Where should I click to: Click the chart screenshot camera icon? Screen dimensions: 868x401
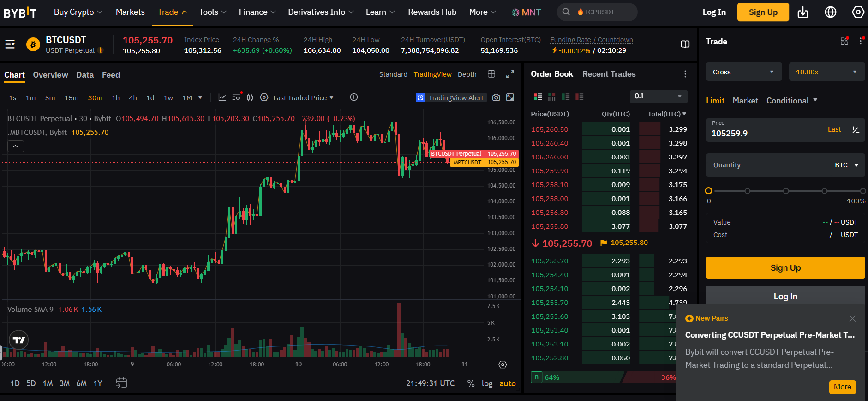tap(496, 97)
